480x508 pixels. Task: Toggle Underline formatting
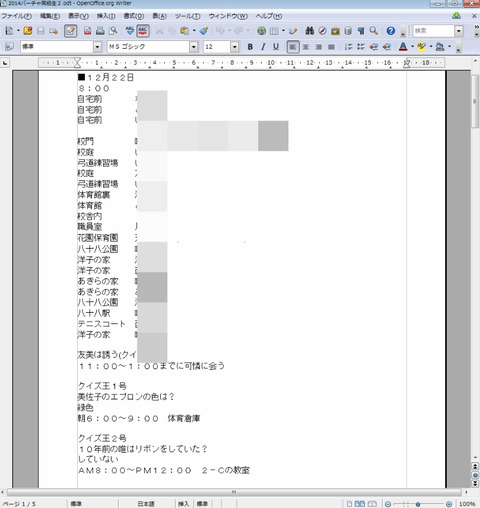[276, 47]
